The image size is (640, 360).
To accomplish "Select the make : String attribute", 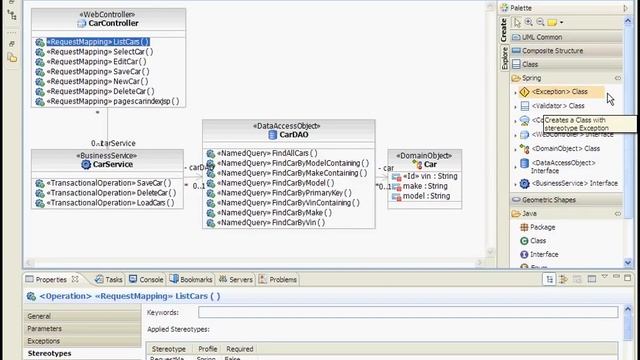I will [420, 186].
